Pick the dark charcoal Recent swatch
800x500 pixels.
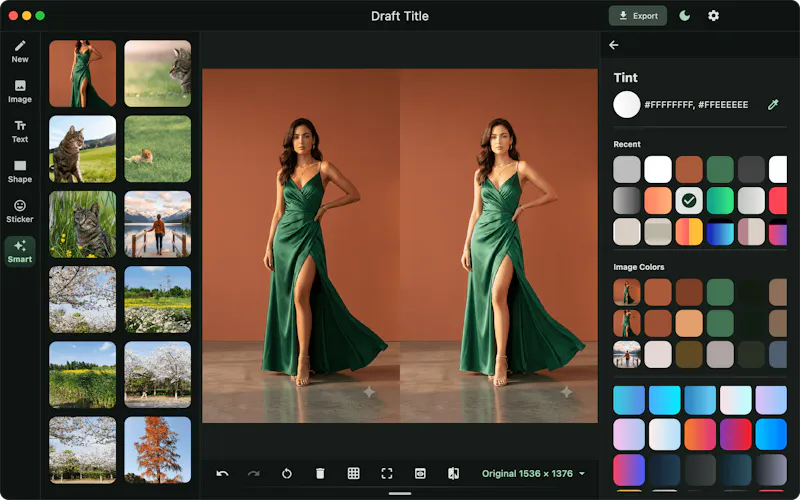[x=751, y=169]
